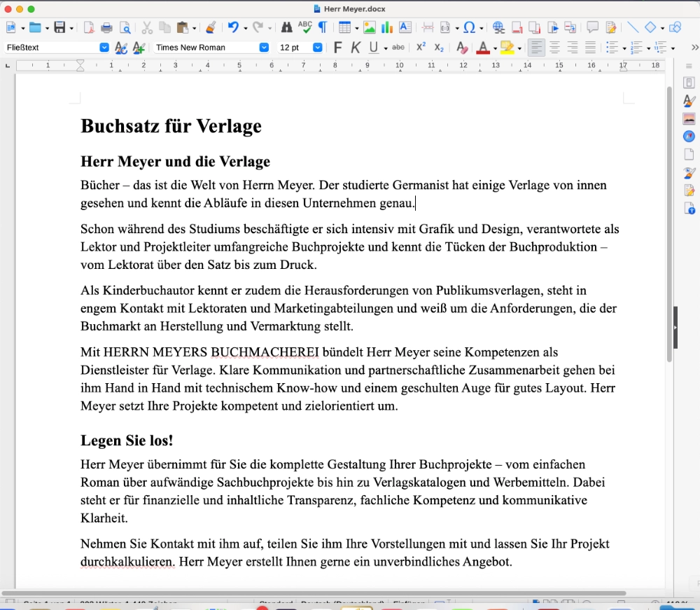Toggle bold formatting F
The image size is (700, 610).
pyautogui.click(x=338, y=48)
